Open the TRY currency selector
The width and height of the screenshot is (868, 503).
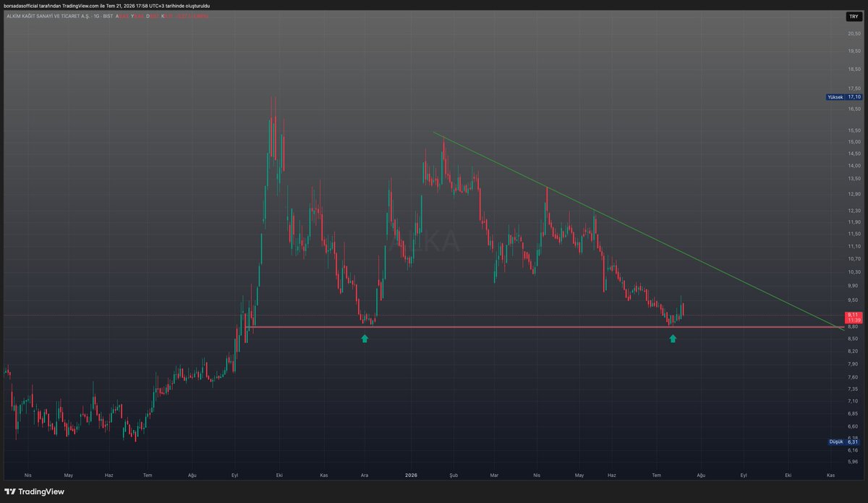click(x=854, y=16)
